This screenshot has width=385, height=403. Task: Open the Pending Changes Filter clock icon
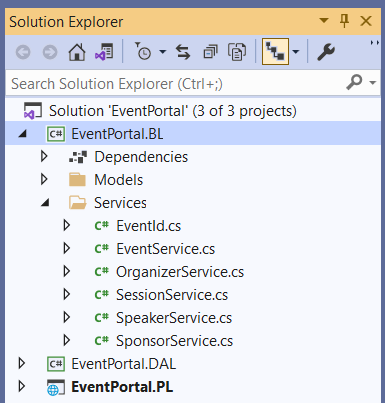pos(143,51)
